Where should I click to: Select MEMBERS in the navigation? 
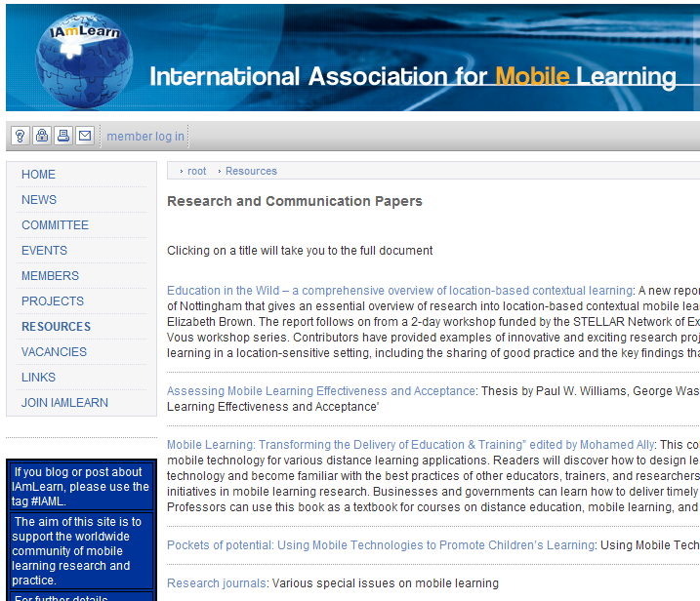50,276
